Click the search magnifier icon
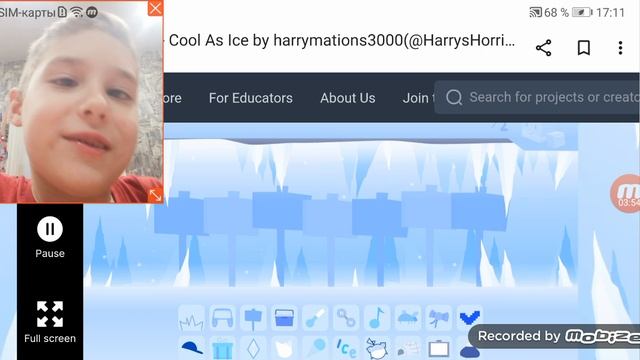The image size is (640, 360). (454, 98)
